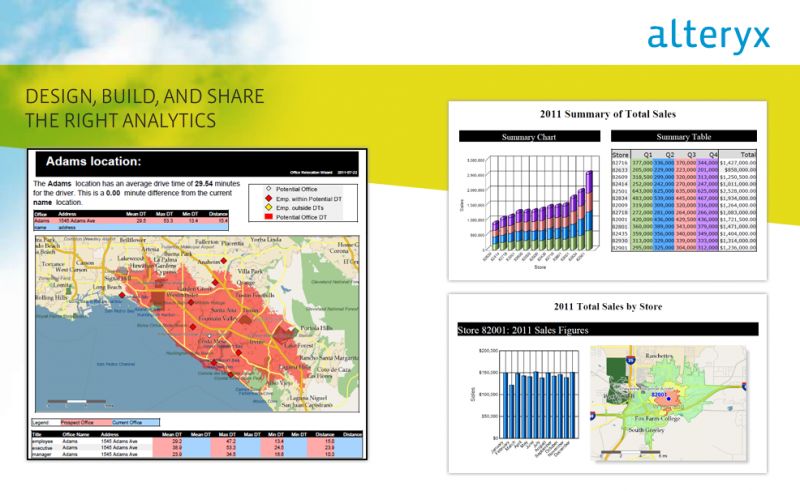Click the 'Store 82001: 2011 Sales Figures' header
The width and height of the screenshot is (800, 491).
click(x=607, y=330)
